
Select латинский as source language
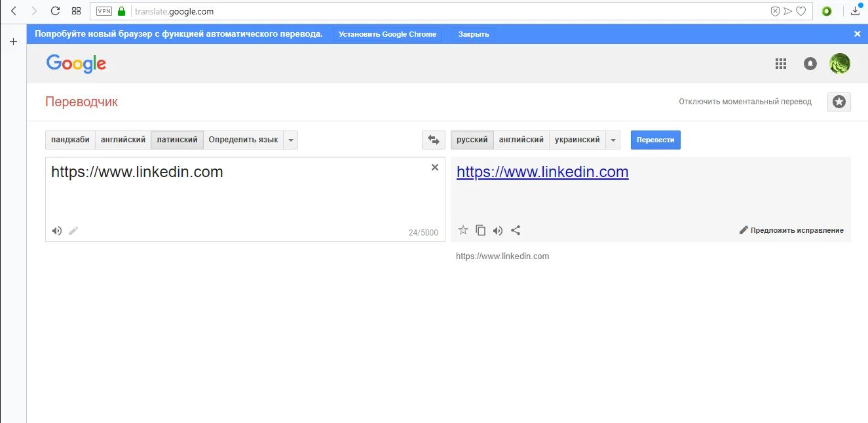tap(178, 140)
